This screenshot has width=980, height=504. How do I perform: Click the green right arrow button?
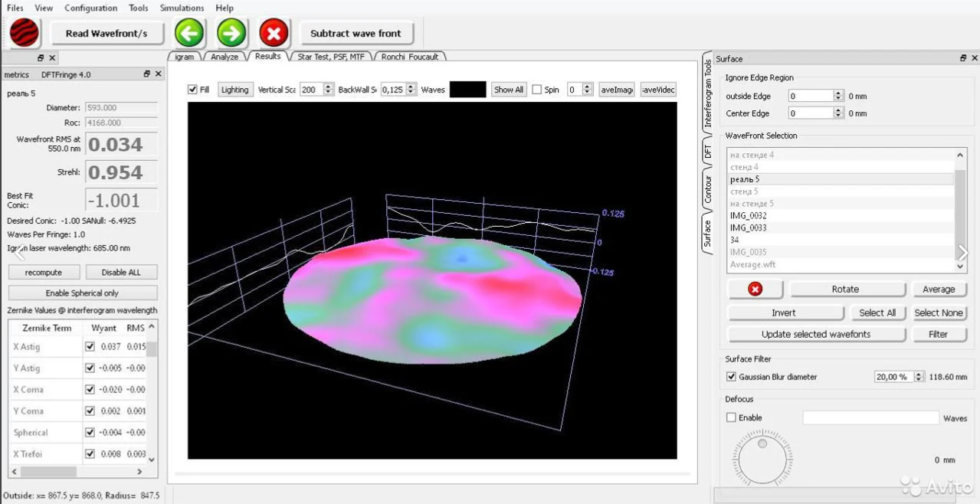click(231, 33)
